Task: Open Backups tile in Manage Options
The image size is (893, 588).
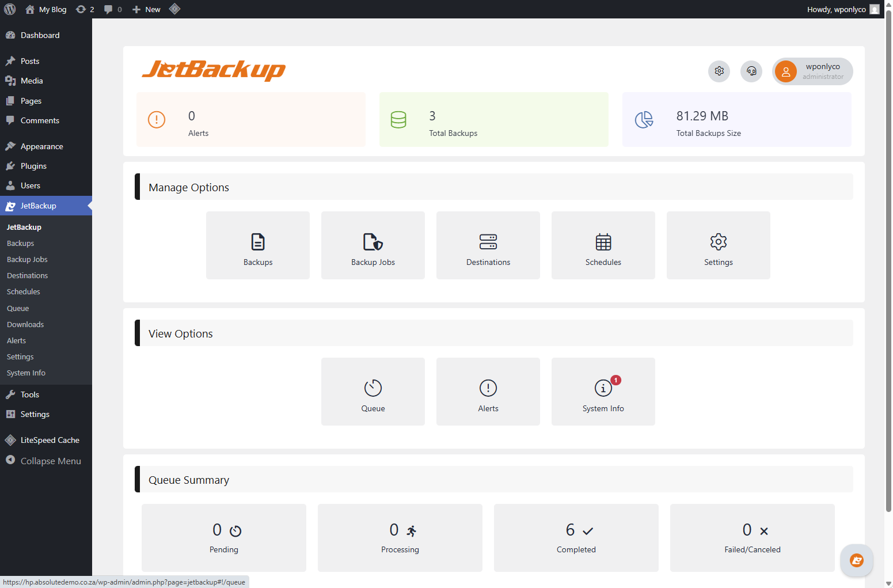Action: (x=258, y=245)
